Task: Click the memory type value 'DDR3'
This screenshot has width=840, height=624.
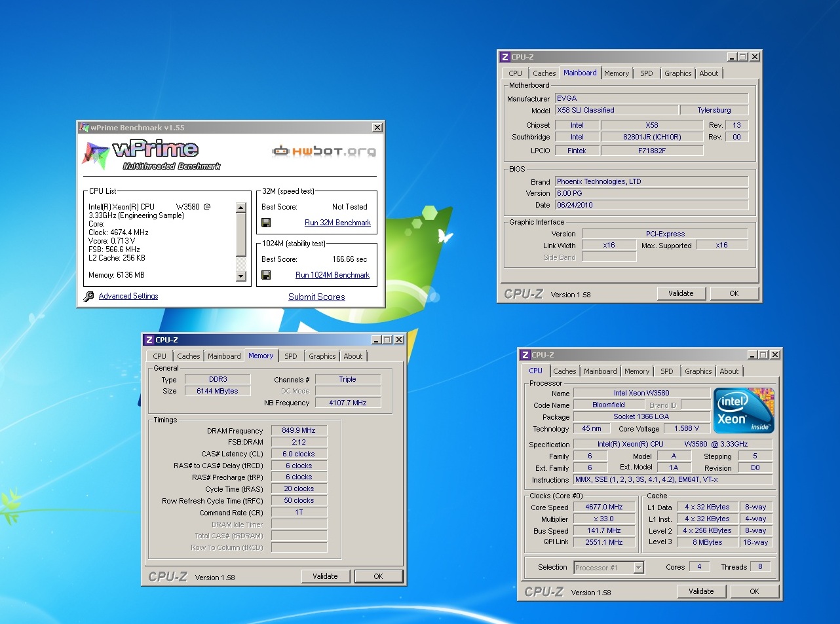Action: click(218, 379)
